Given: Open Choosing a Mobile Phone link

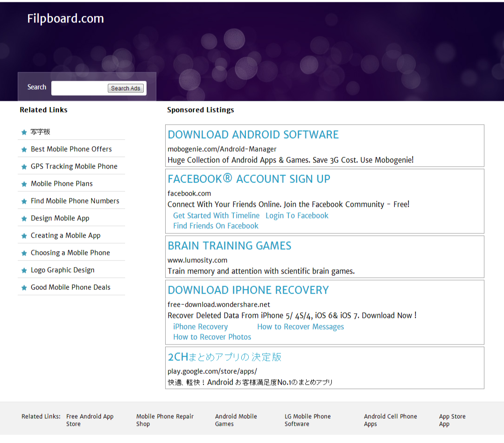Looking at the screenshot, I should click(70, 253).
